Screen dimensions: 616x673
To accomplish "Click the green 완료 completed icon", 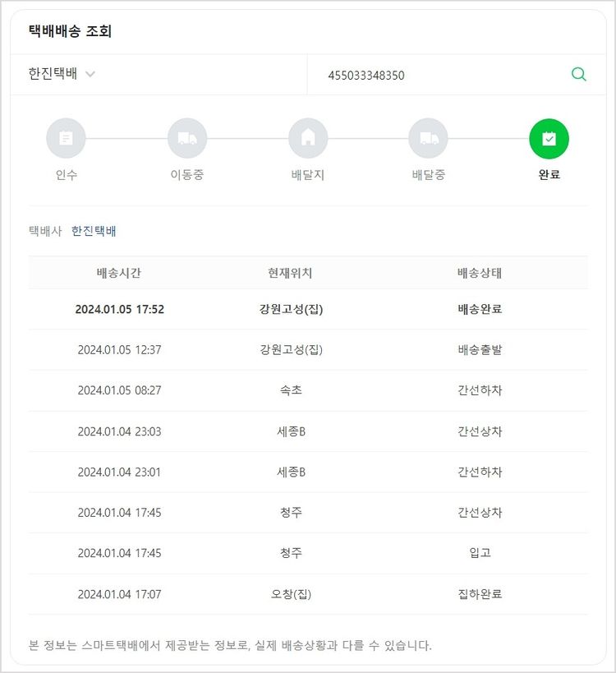I will click(x=549, y=138).
